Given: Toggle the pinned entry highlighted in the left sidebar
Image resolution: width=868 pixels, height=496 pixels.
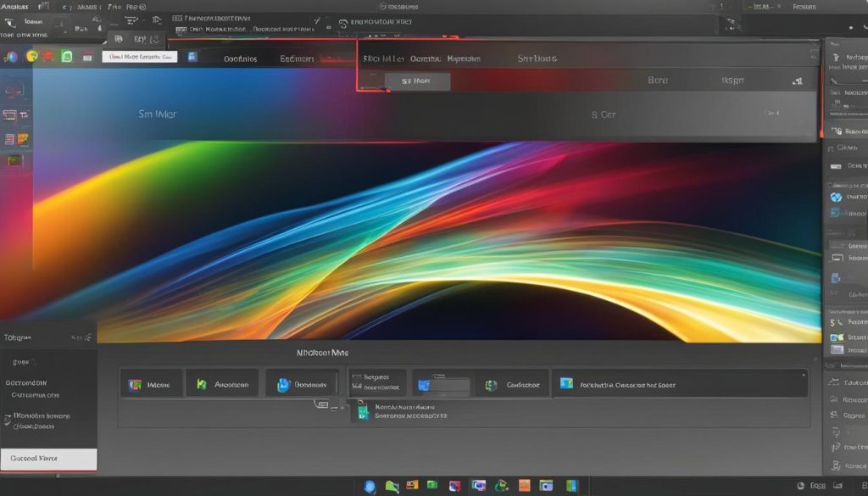Looking at the screenshot, I should click(x=48, y=458).
